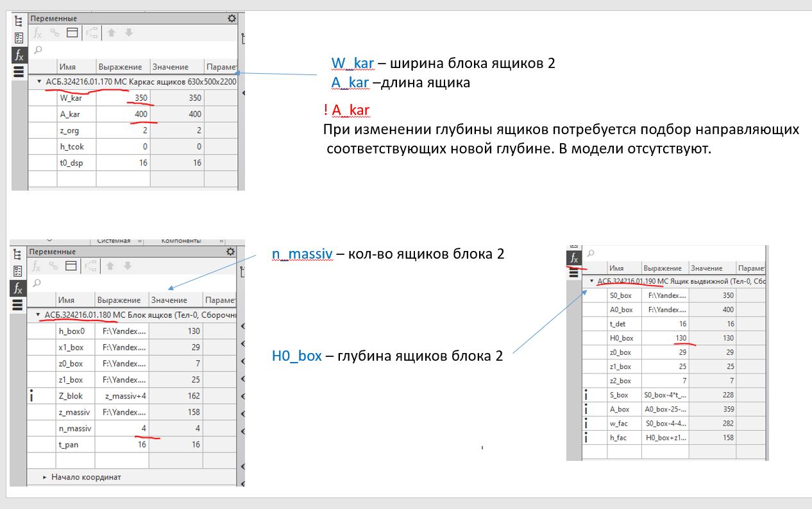Open the properties list sidebar icon in the lower-left panel
This screenshot has height=509, width=812.
click(x=17, y=271)
